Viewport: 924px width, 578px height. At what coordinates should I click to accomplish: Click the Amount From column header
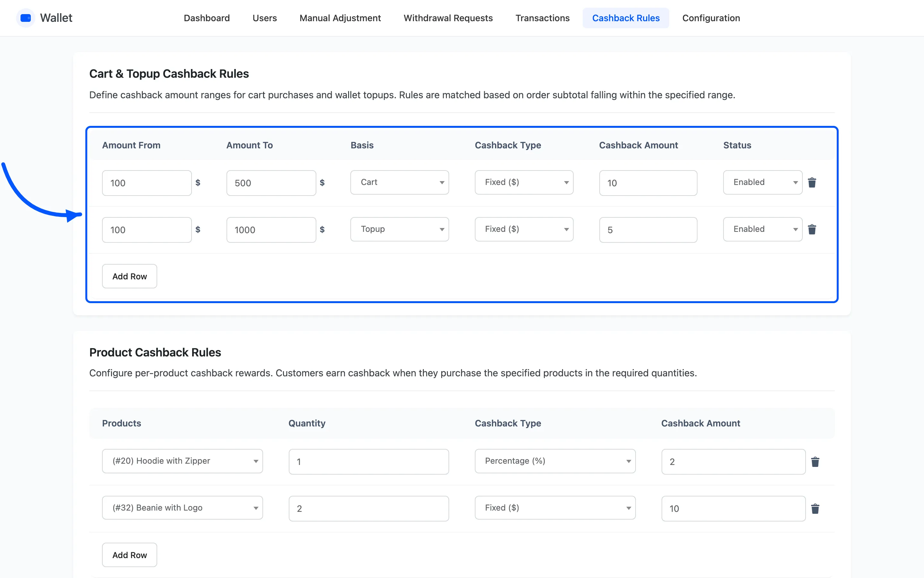coord(131,145)
